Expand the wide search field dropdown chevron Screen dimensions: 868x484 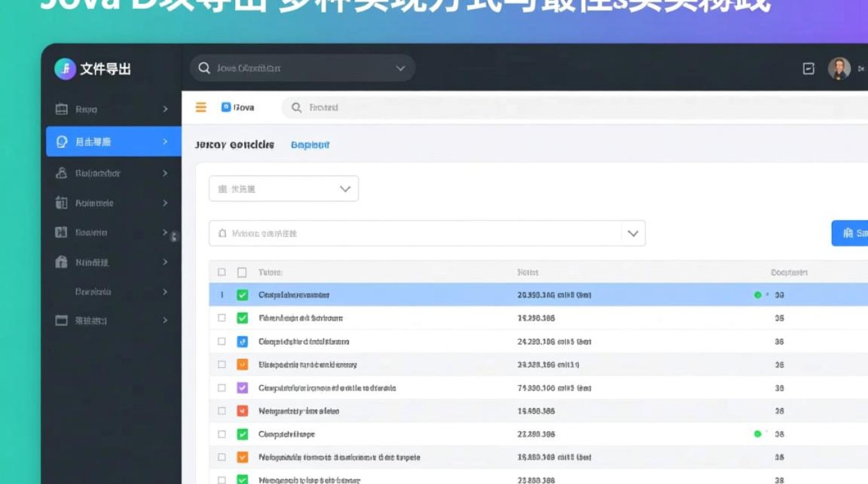632,233
